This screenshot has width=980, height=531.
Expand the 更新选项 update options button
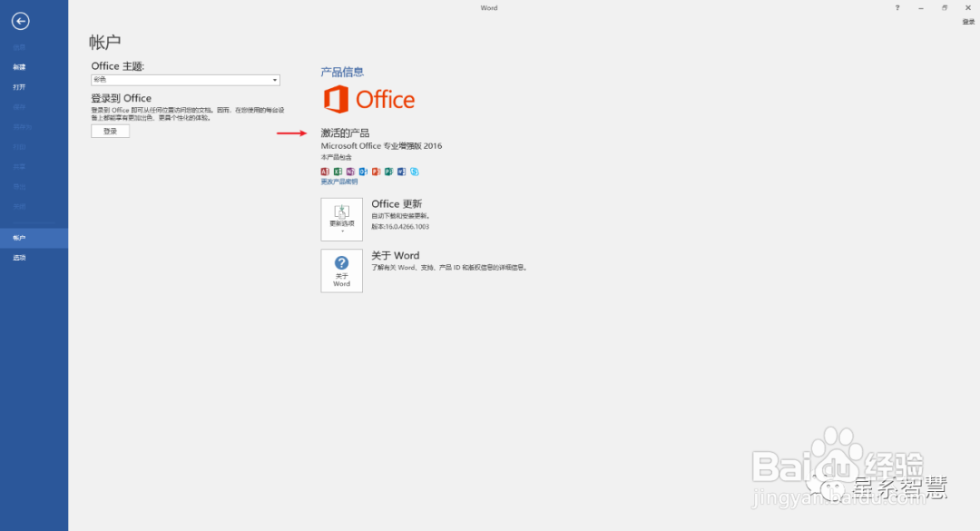point(342,220)
